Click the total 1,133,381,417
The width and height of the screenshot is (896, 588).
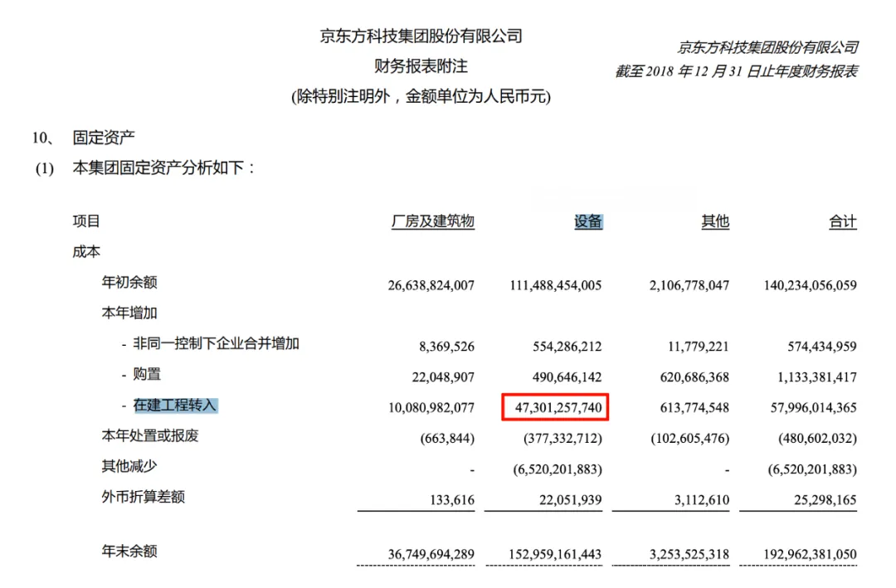point(817,377)
